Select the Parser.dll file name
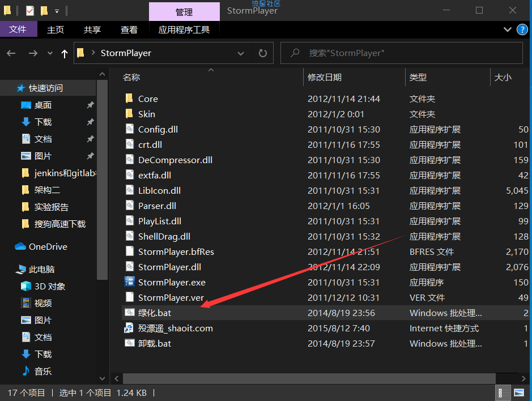 [x=157, y=206]
